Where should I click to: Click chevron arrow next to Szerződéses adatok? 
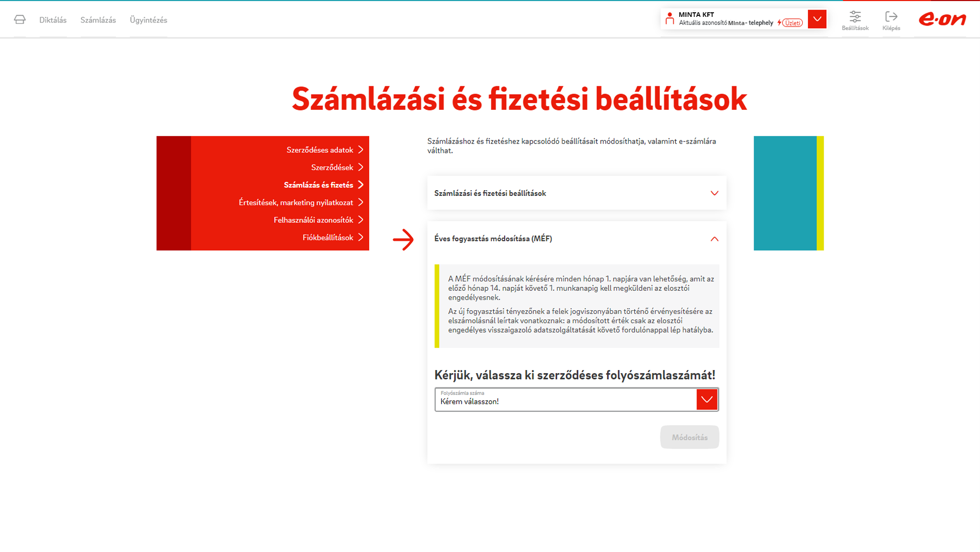[361, 150]
